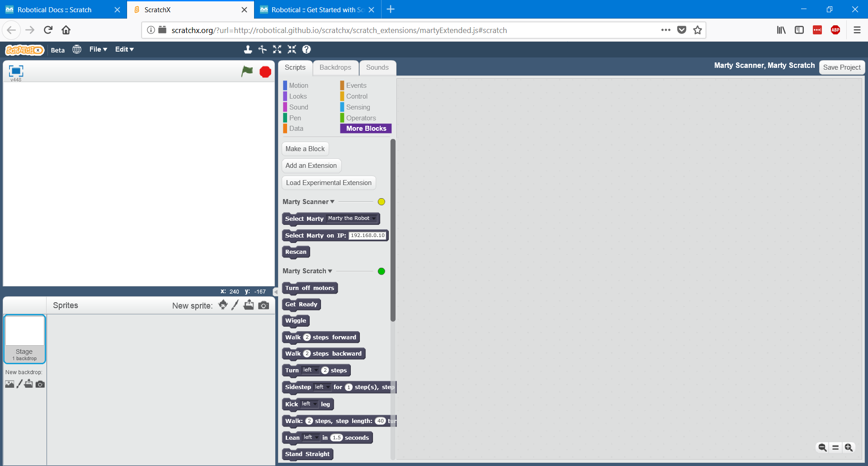Screen dimensions: 868x466
Task: Upload backdrop from file
Action: pyautogui.click(x=28, y=384)
